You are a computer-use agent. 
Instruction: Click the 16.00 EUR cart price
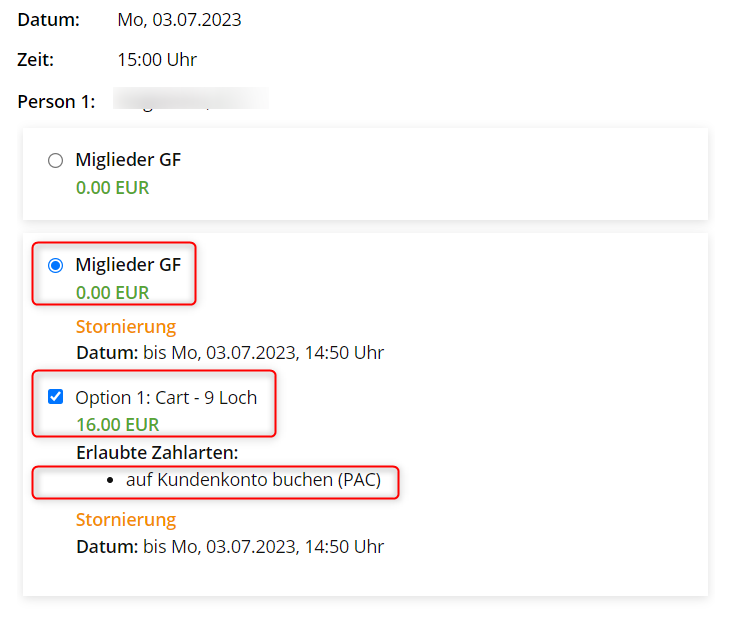pyautogui.click(x=117, y=425)
